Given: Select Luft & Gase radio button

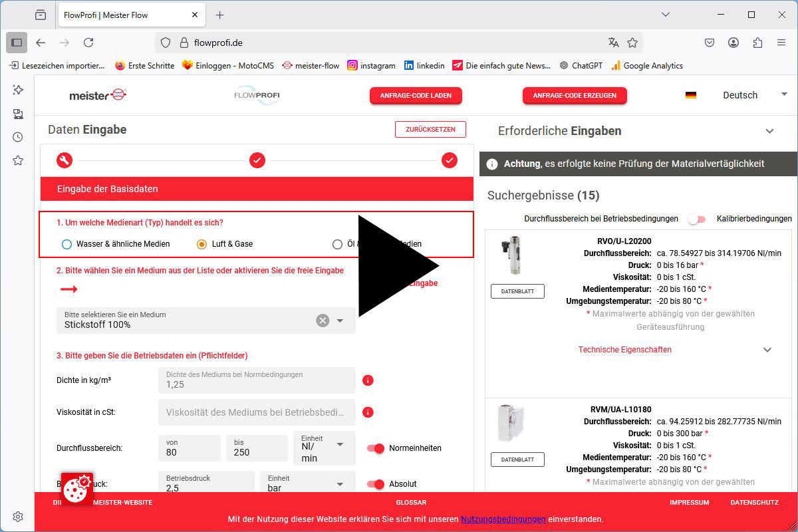Looking at the screenshot, I should (x=202, y=244).
